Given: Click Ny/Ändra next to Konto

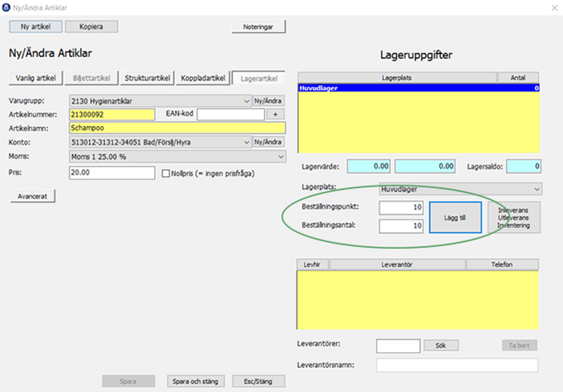Looking at the screenshot, I should pos(268,142).
